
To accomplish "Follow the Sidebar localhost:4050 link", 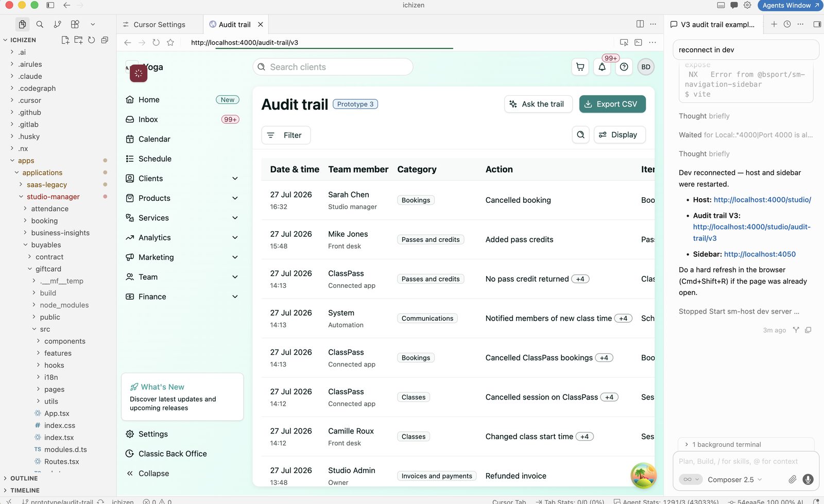I will pyautogui.click(x=760, y=254).
